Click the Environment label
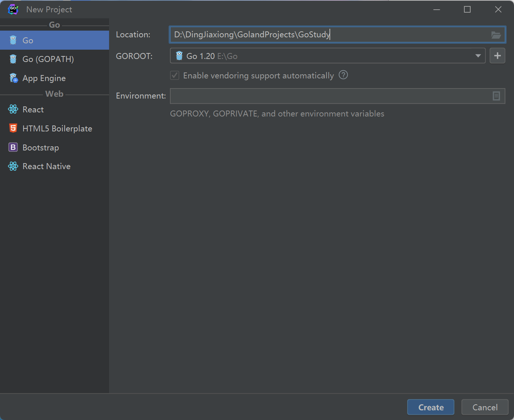This screenshot has width=514, height=420. coord(141,96)
